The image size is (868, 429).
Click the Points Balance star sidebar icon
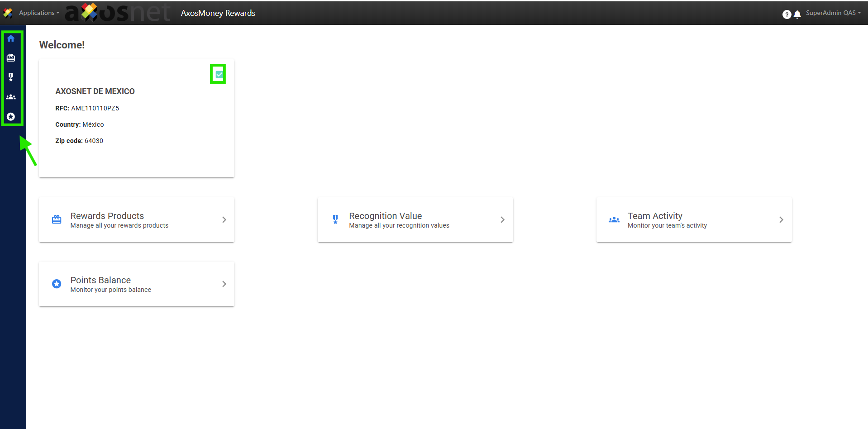click(x=11, y=117)
